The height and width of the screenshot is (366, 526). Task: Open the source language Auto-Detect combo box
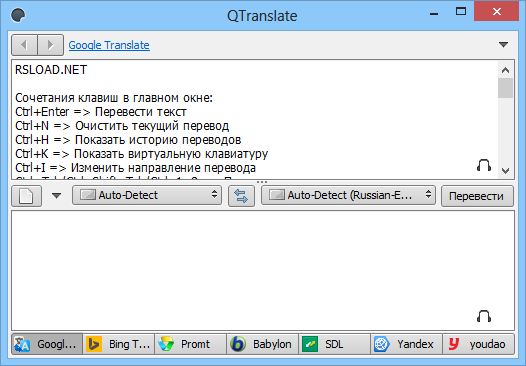(147, 195)
